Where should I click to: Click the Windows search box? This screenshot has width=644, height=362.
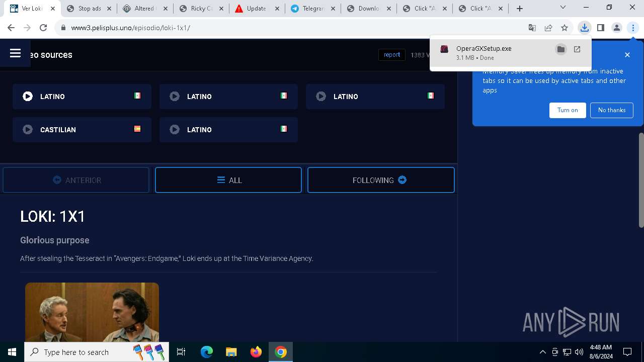(96, 352)
